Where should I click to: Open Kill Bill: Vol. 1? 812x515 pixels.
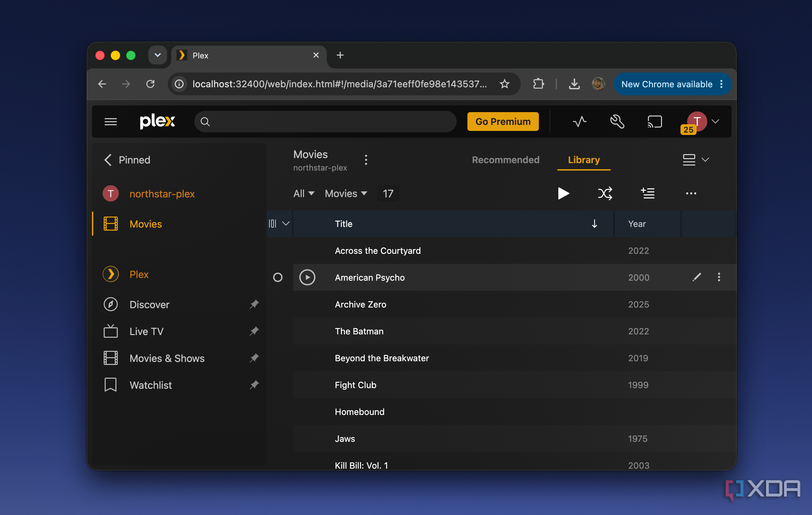pyautogui.click(x=361, y=465)
